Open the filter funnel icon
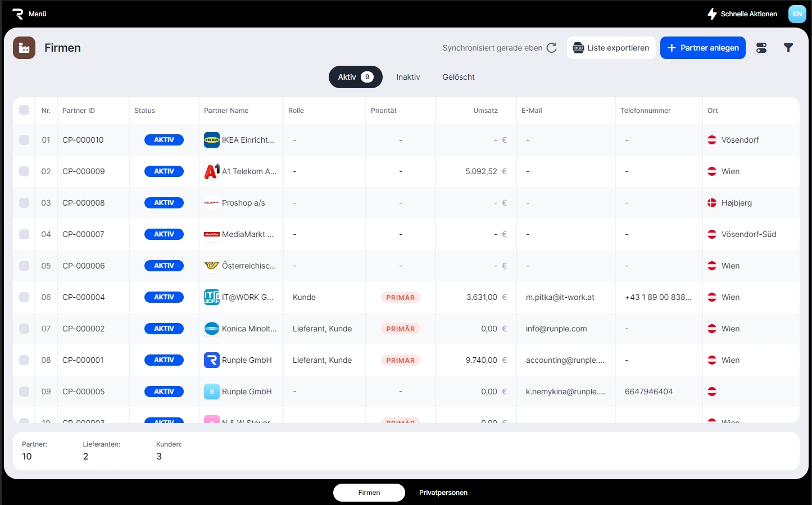 pyautogui.click(x=788, y=48)
